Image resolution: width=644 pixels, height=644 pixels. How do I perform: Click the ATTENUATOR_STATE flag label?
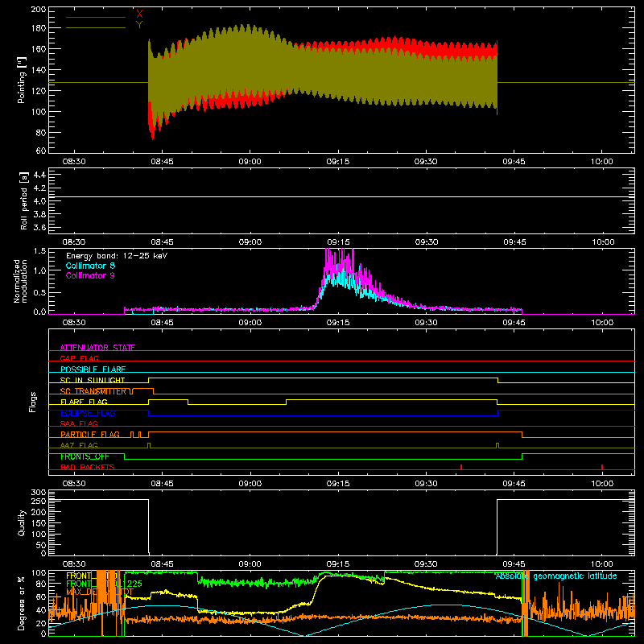click(x=97, y=348)
